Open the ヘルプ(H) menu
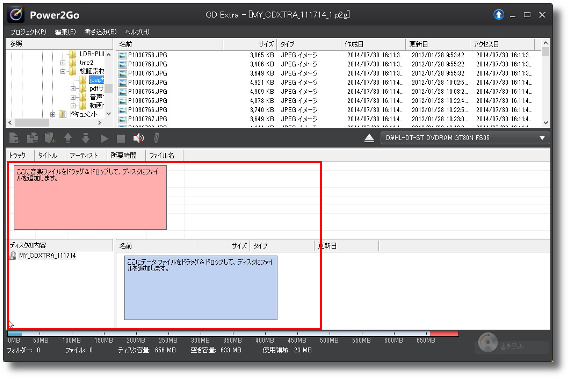Image resolution: width=570 pixels, height=379 pixels. pos(137,32)
